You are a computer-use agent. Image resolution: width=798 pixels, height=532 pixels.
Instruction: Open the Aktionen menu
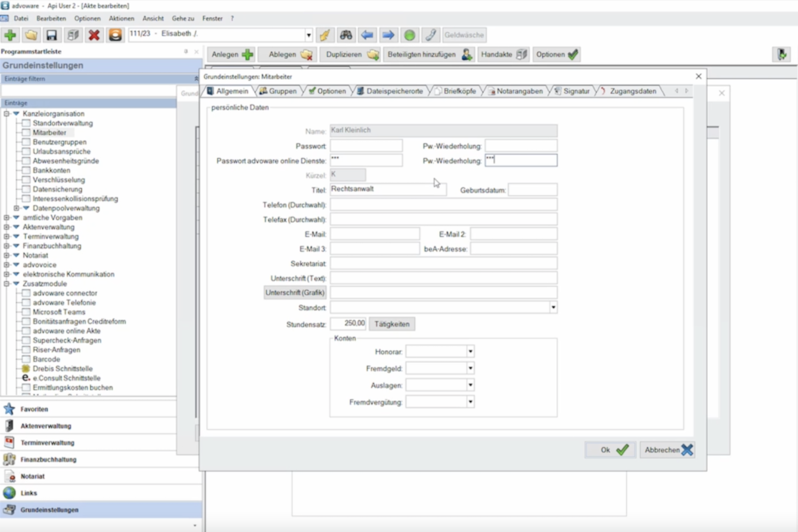coord(121,18)
